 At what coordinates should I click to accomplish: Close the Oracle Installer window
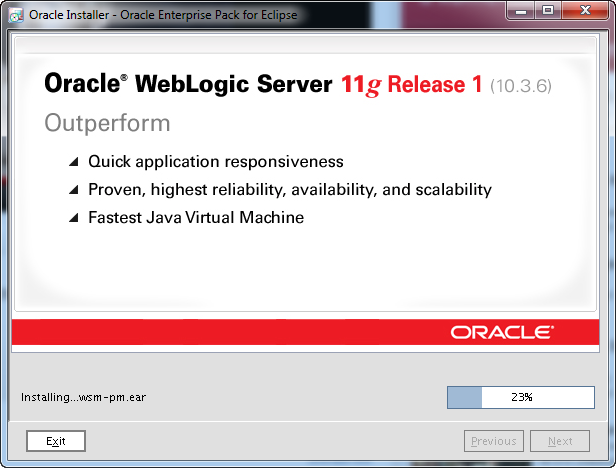click(x=585, y=11)
